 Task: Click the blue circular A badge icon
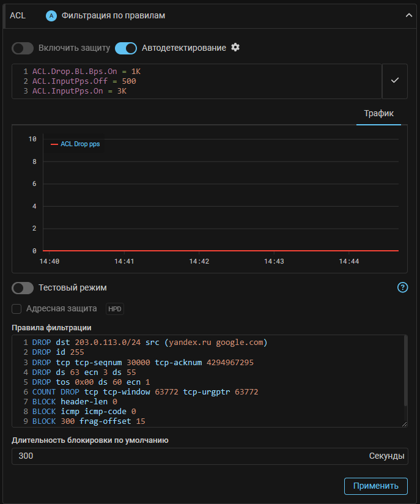pyautogui.click(x=51, y=15)
